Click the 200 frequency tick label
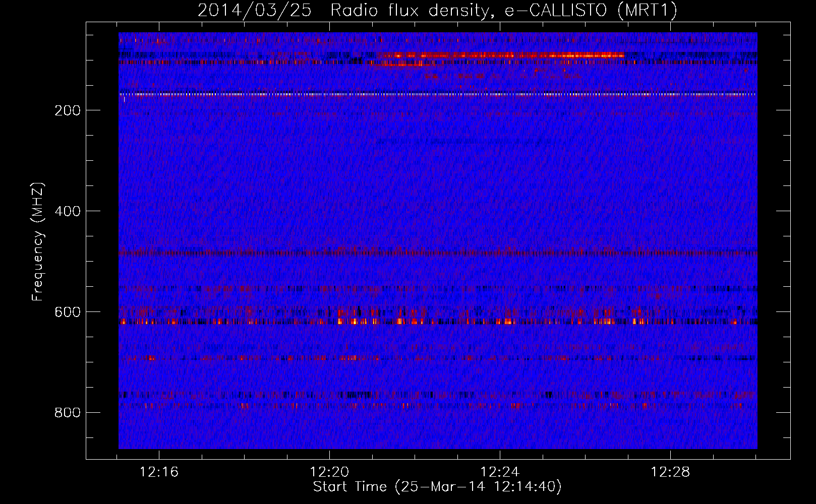The image size is (816, 504). pyautogui.click(x=68, y=110)
